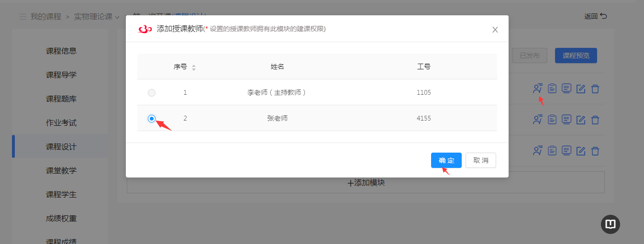Open 课程导学 in the left sidebar
644x244 pixels.
coord(61,75)
